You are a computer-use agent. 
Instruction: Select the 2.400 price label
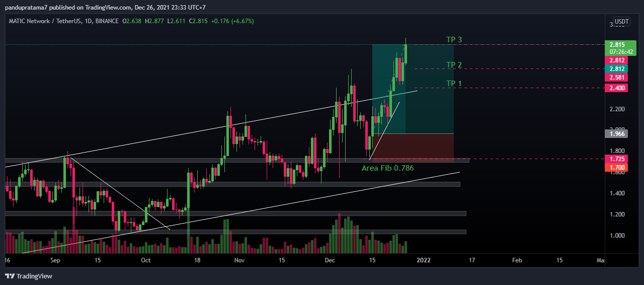617,88
